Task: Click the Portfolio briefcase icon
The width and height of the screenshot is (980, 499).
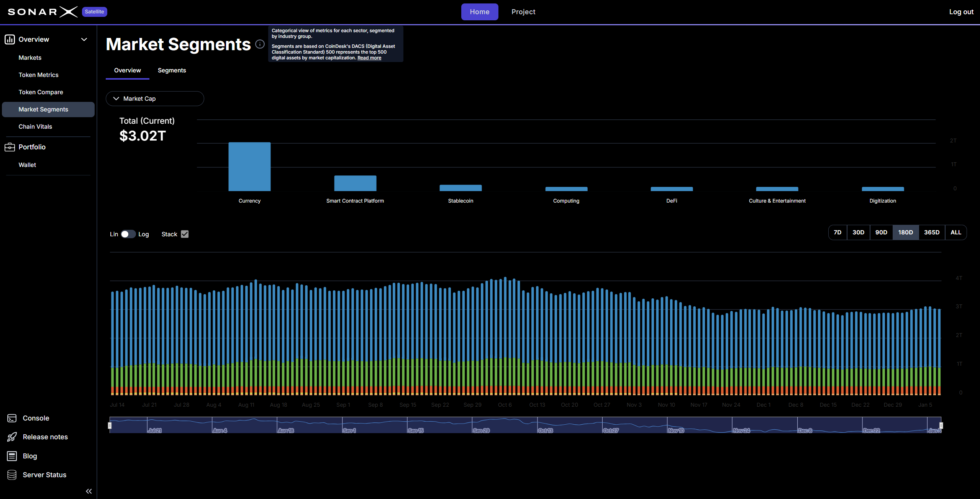Action: 10,147
